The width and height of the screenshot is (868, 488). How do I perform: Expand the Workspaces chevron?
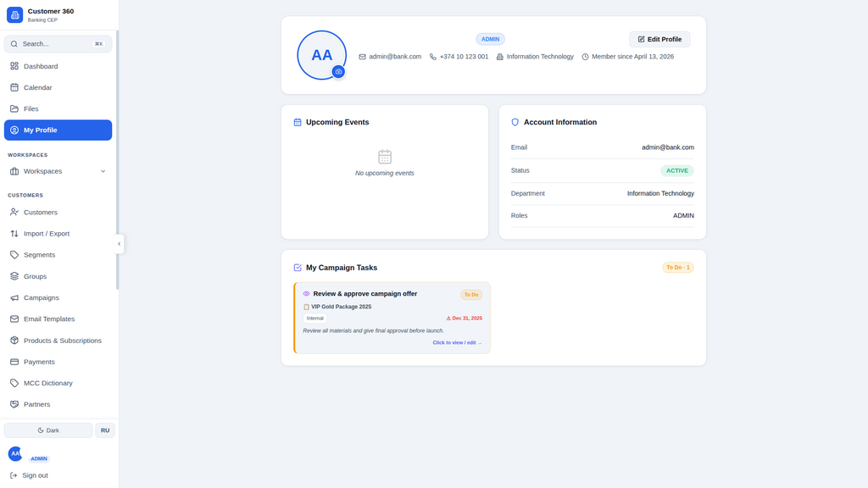pos(103,171)
